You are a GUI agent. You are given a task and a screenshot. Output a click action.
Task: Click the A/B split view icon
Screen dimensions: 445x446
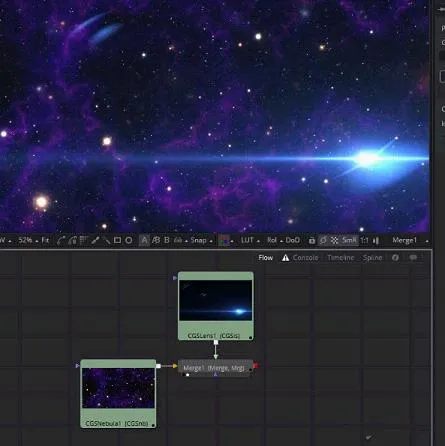pos(156,240)
